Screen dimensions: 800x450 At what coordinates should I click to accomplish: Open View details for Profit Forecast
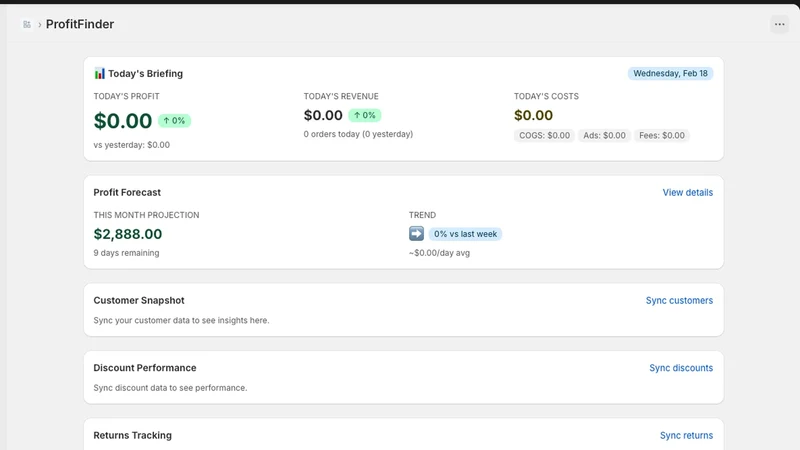[687, 192]
